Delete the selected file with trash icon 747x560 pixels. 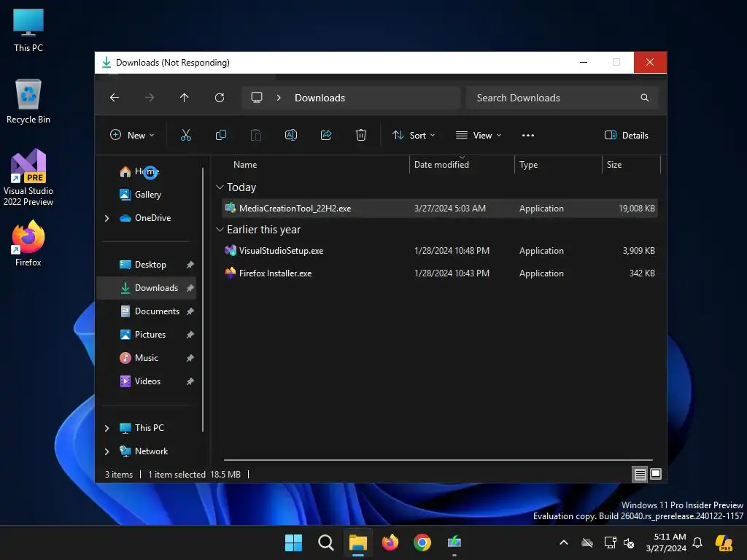pyautogui.click(x=361, y=135)
